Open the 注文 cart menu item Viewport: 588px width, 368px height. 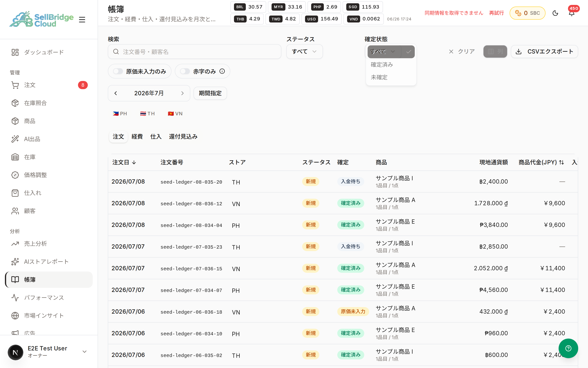tap(49, 85)
